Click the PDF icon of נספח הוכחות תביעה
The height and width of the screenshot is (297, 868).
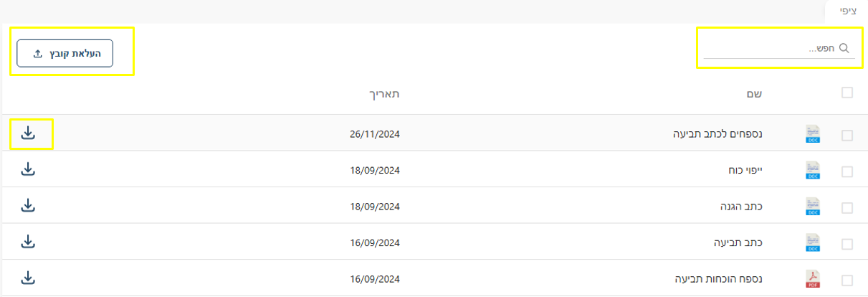click(x=813, y=278)
